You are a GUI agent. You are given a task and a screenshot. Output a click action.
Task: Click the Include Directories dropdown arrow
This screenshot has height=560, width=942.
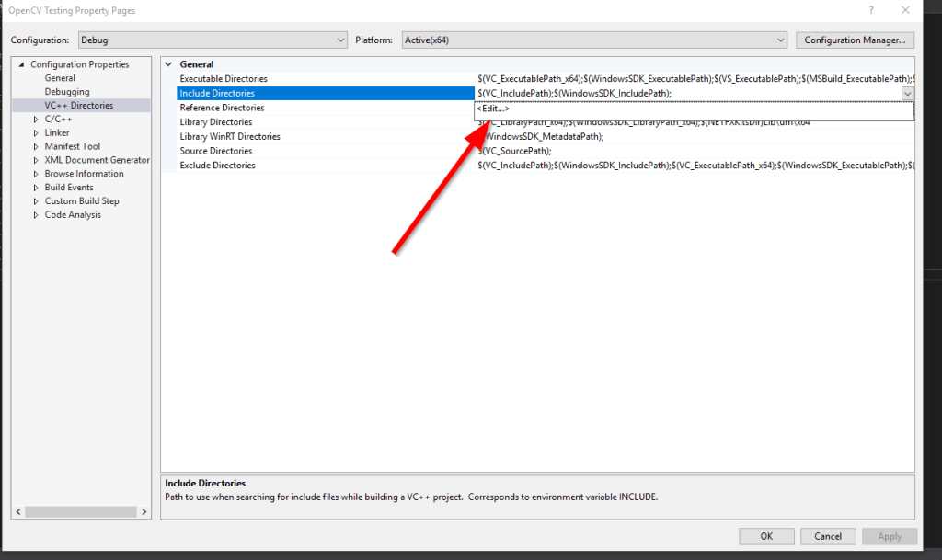click(907, 94)
